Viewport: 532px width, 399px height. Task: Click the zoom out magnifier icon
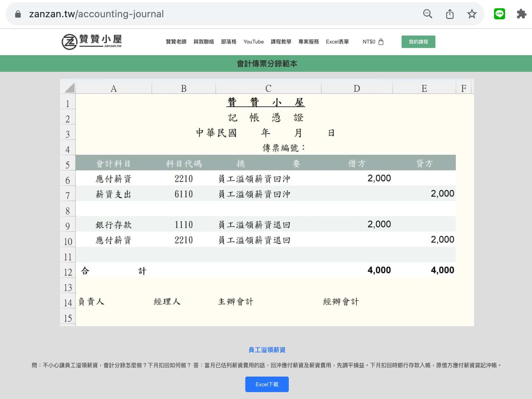tap(427, 14)
